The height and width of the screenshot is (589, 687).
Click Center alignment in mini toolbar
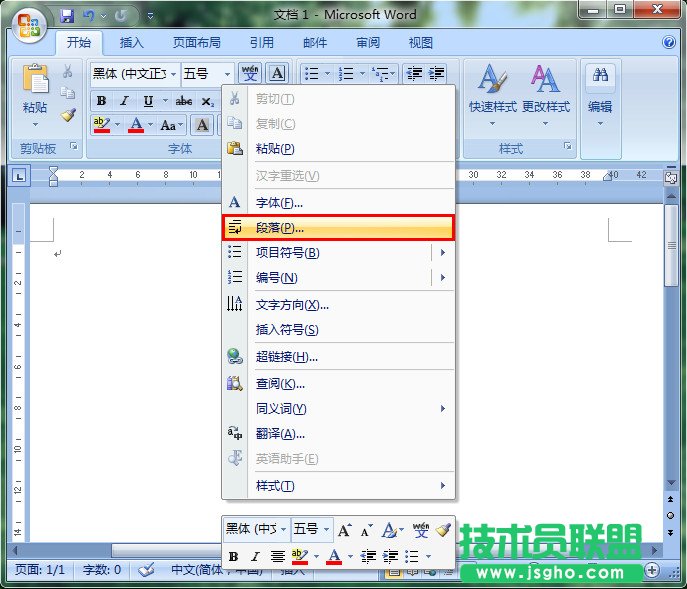[x=277, y=557]
